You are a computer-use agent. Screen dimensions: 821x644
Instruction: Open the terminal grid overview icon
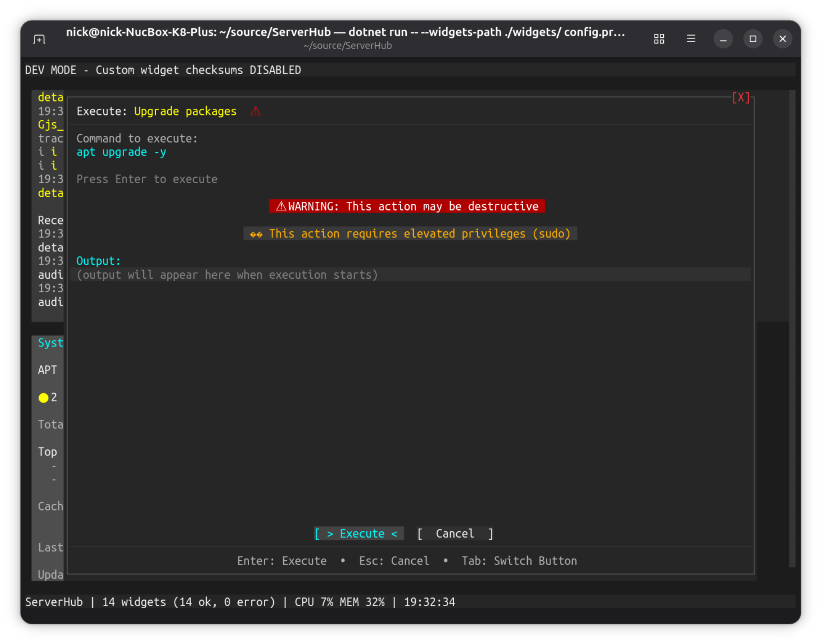click(x=659, y=39)
